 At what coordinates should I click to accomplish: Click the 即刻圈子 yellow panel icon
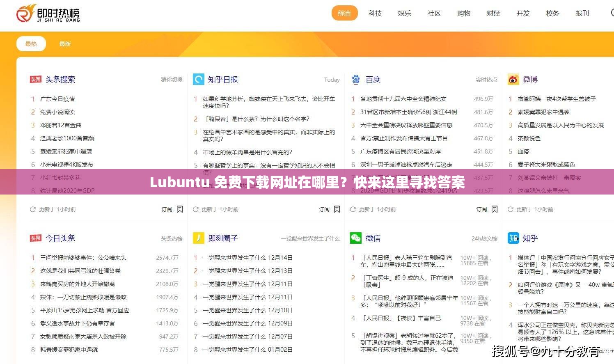[198, 238]
